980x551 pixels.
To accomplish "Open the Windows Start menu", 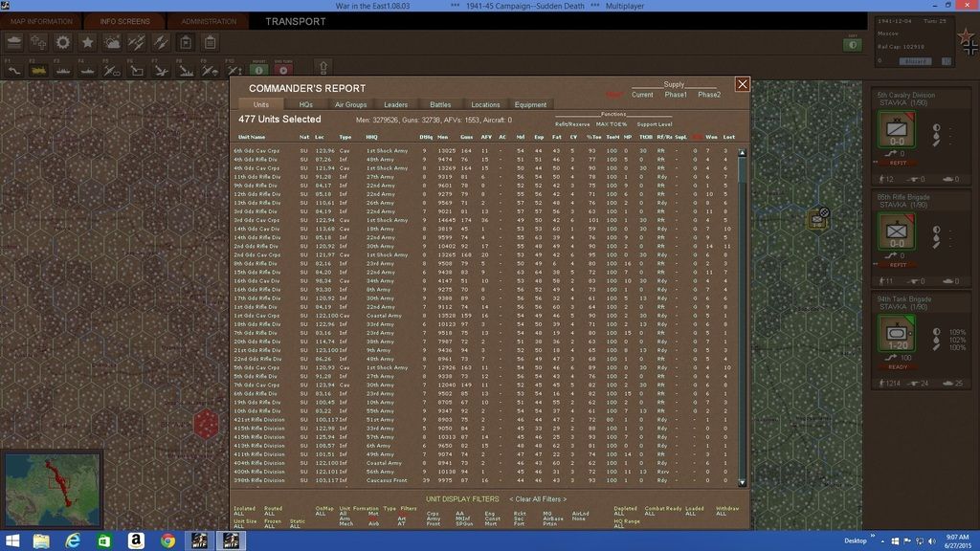I will coord(11,541).
